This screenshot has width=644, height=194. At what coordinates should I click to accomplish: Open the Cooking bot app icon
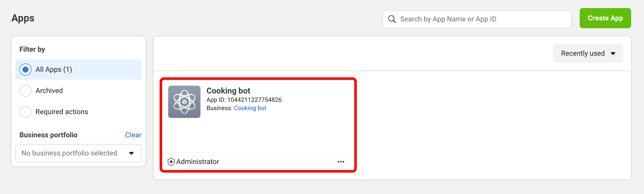(x=184, y=102)
